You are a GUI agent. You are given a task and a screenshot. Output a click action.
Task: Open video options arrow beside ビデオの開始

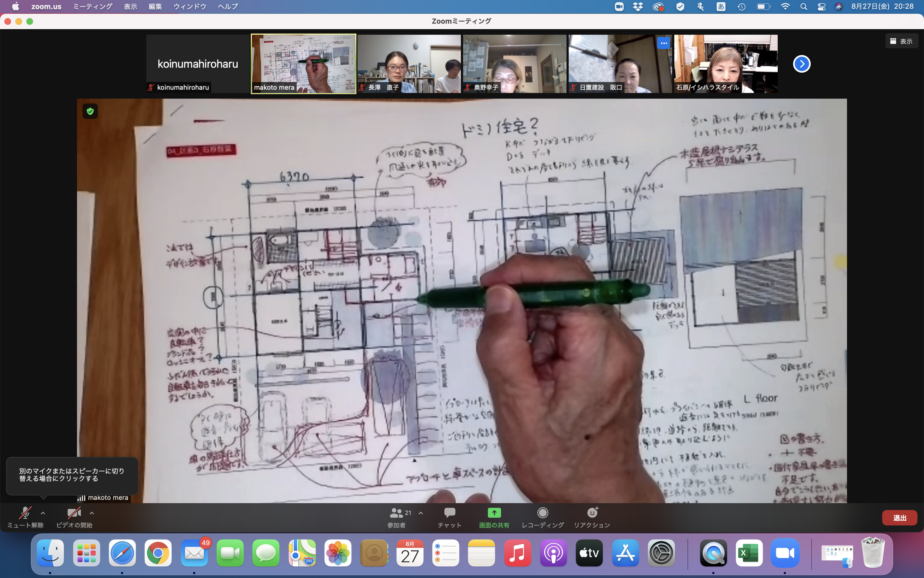(x=92, y=513)
